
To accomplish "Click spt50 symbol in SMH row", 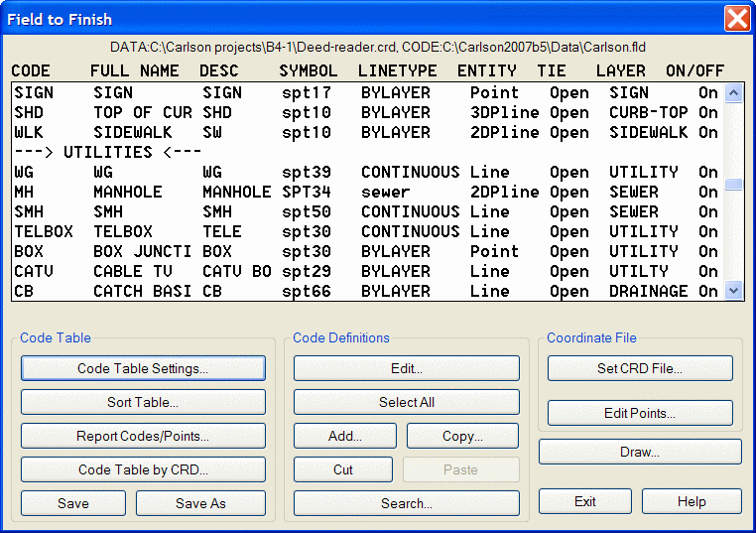I will coord(307,212).
